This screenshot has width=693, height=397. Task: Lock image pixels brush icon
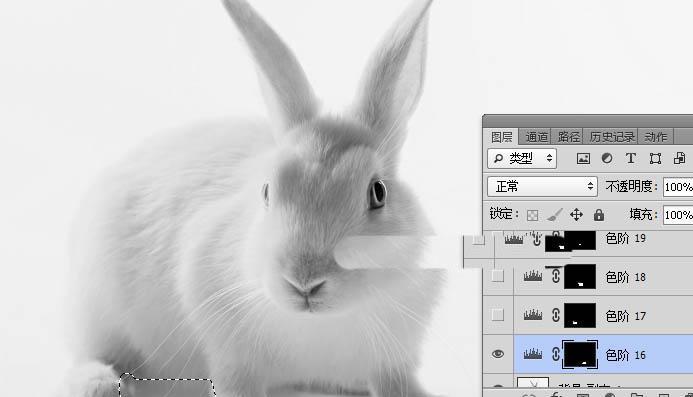click(554, 215)
